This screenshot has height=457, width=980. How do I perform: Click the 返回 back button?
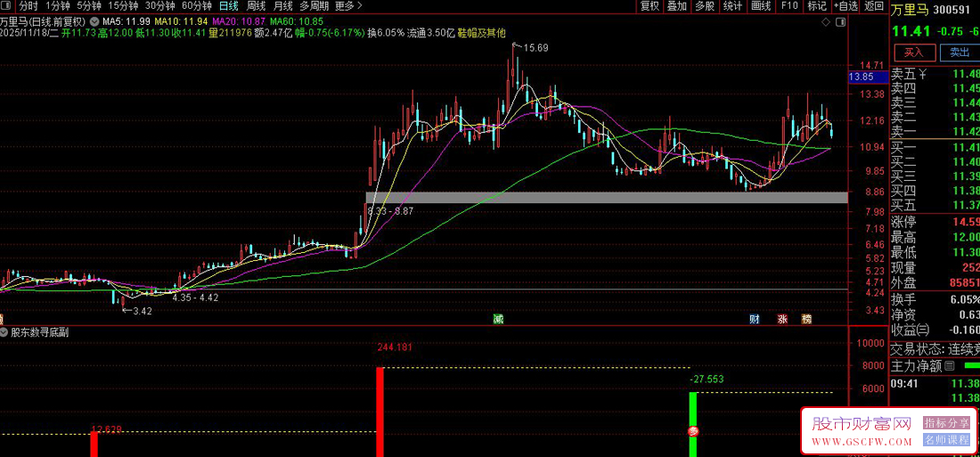(x=874, y=6)
